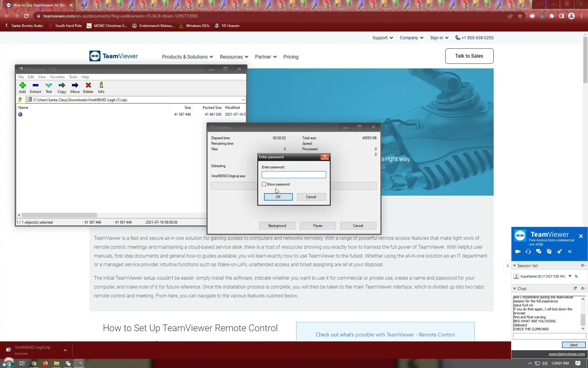
Task: Click the red Delete icon in 7-Zip
Action: pyautogui.click(x=88, y=86)
